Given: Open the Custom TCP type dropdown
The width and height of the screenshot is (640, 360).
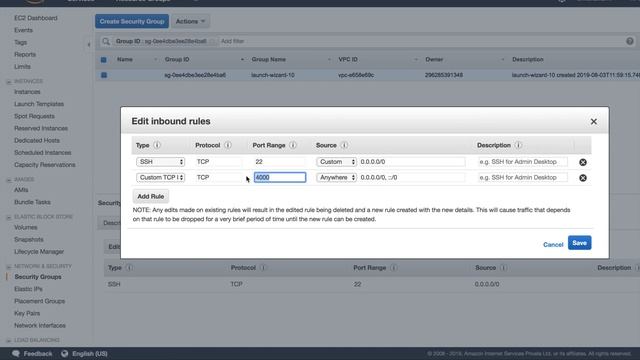Looking at the screenshot, I should [x=160, y=178].
